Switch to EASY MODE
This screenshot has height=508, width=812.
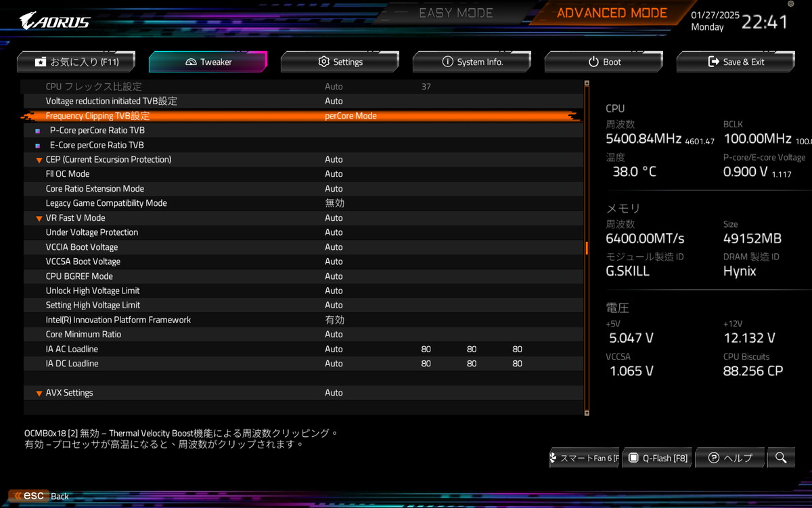tap(455, 14)
